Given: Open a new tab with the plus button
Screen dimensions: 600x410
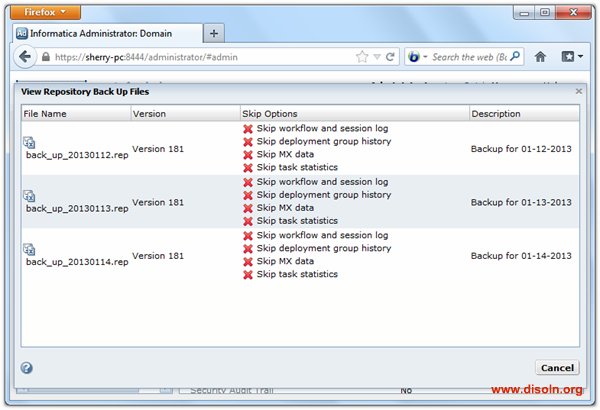Looking at the screenshot, I should [x=215, y=32].
